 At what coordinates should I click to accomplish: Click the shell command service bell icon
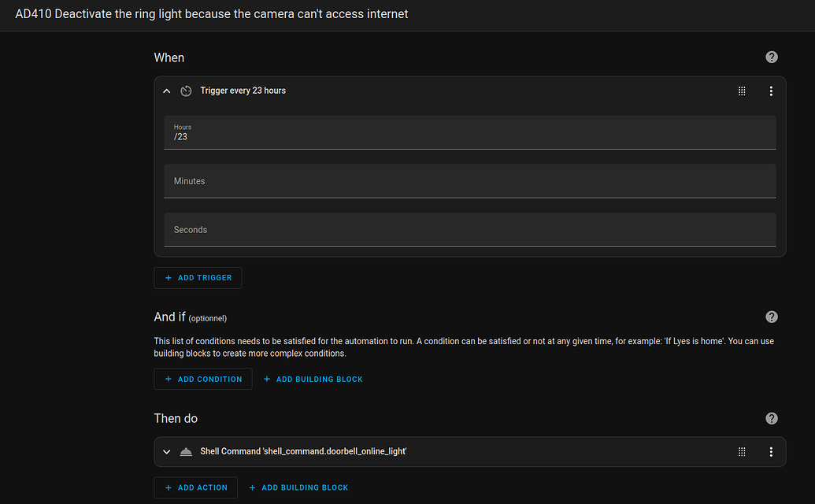click(186, 452)
